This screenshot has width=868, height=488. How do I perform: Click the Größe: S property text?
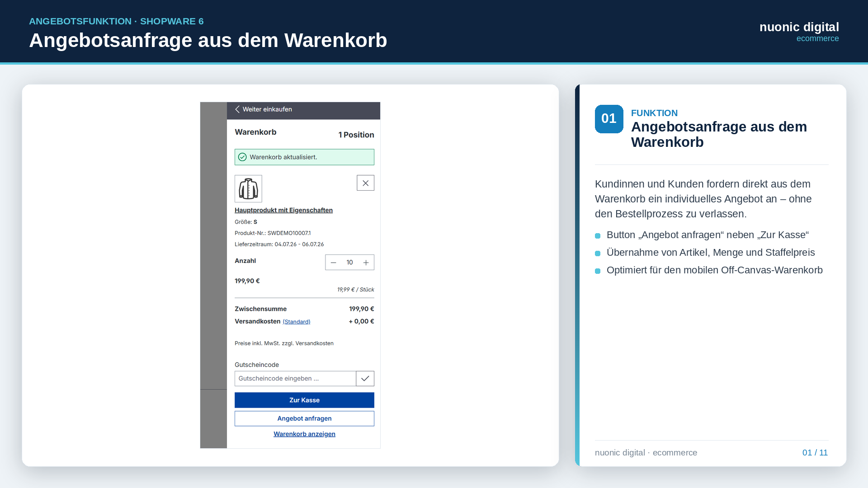point(246,222)
